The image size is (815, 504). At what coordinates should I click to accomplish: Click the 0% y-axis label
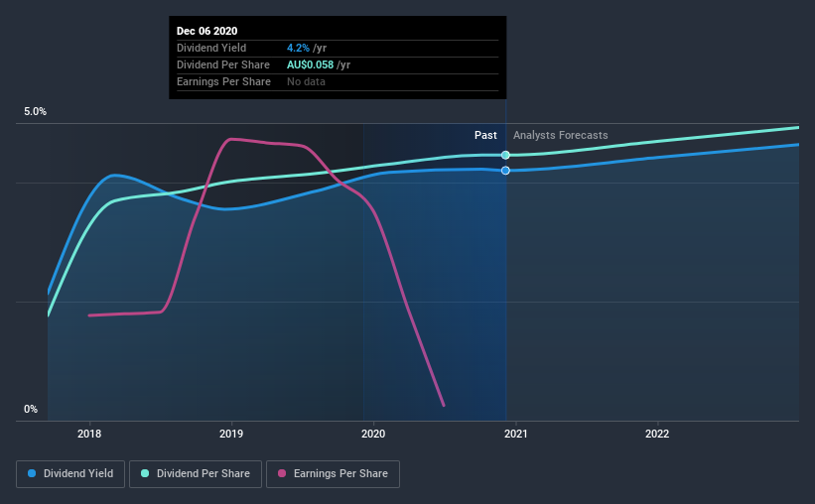click(x=31, y=410)
